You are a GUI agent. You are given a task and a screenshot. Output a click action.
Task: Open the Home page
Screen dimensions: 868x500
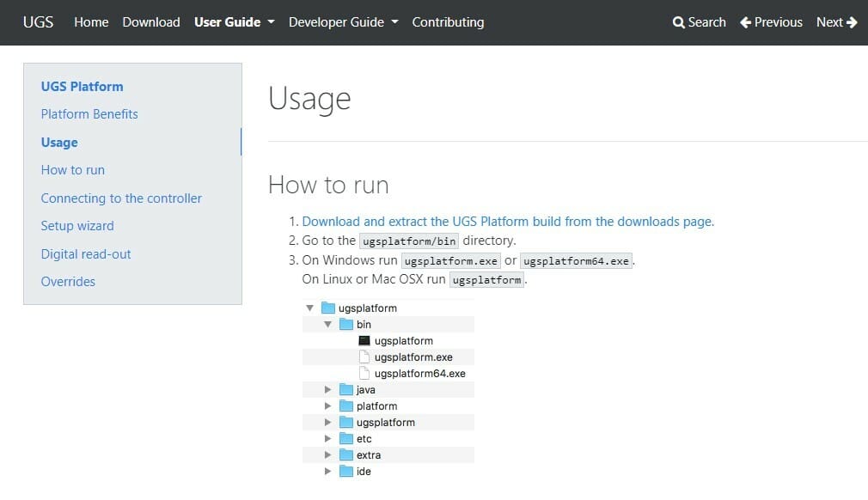(x=91, y=22)
